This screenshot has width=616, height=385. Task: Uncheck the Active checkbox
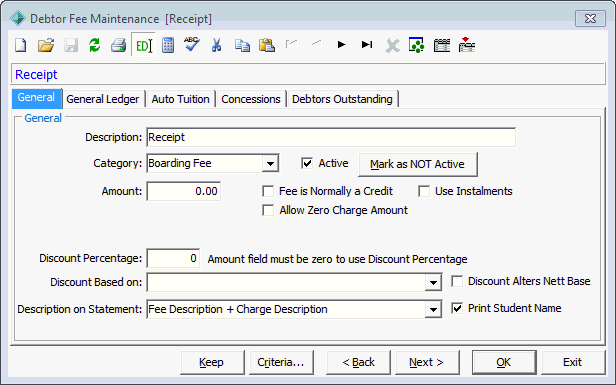pos(307,163)
